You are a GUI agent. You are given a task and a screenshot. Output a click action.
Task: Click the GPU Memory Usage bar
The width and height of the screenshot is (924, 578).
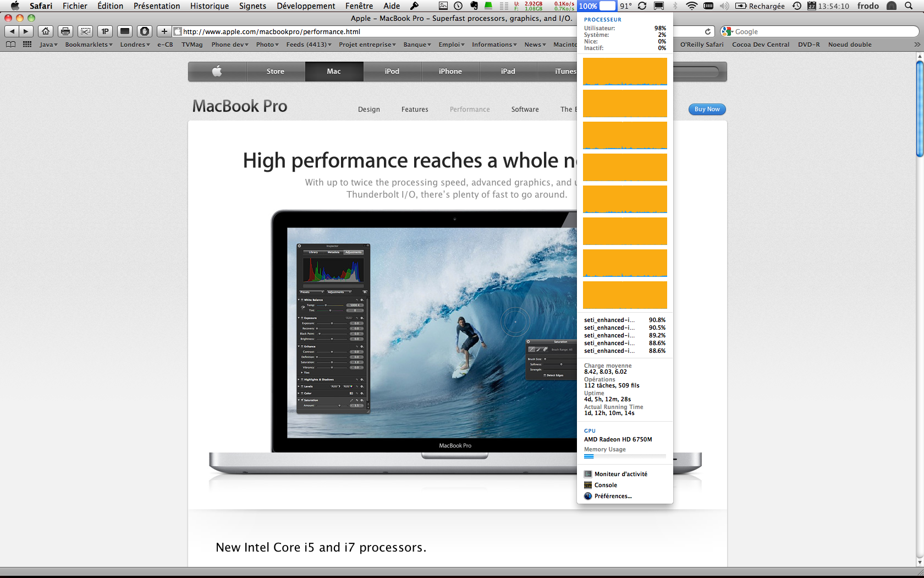625,456
